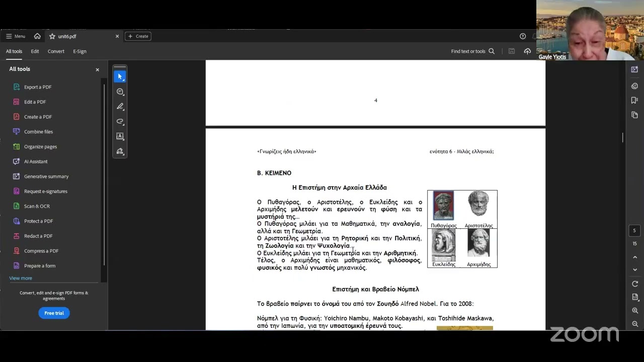Click the unit6.pdf tab title
The image size is (644, 362).
67,36
